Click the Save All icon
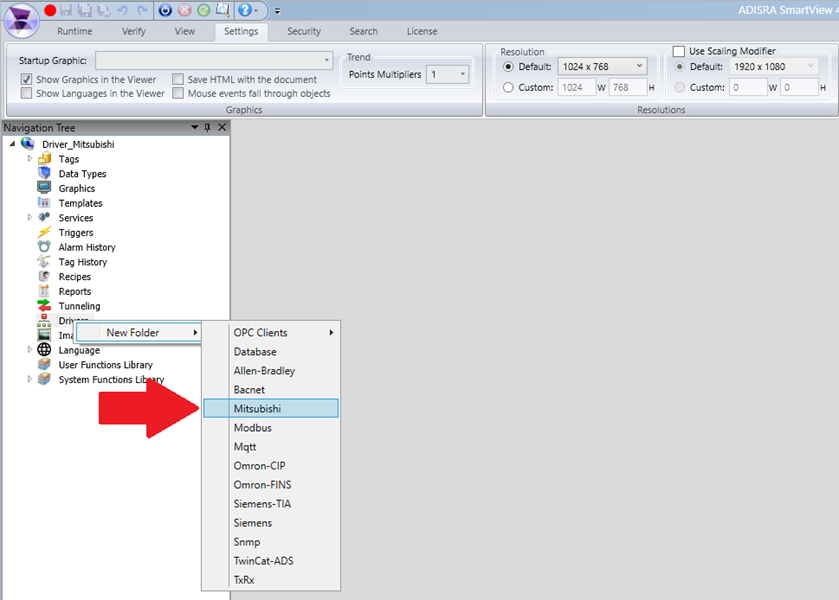839x600 pixels. coord(85,10)
